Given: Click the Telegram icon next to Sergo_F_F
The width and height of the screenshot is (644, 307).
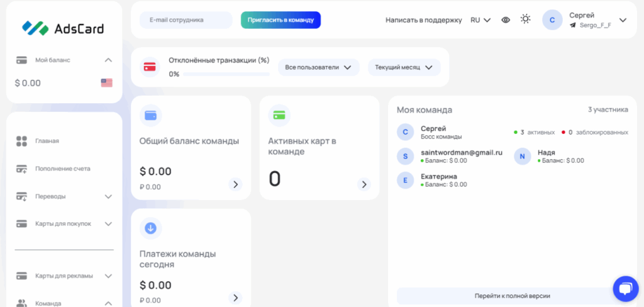Looking at the screenshot, I should [573, 25].
